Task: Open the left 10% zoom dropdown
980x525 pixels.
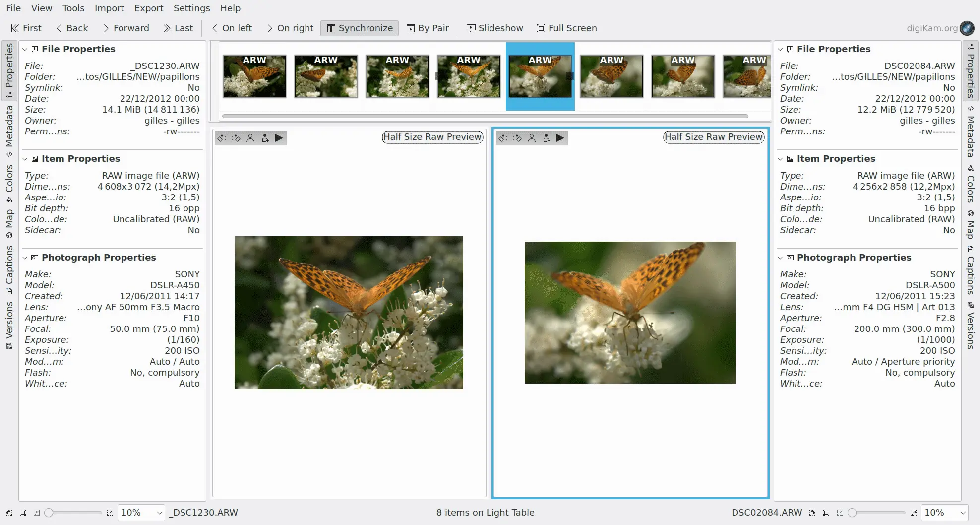Action: [159, 513]
